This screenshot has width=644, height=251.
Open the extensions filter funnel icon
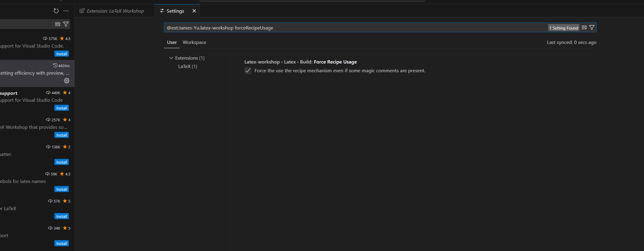tap(66, 24)
